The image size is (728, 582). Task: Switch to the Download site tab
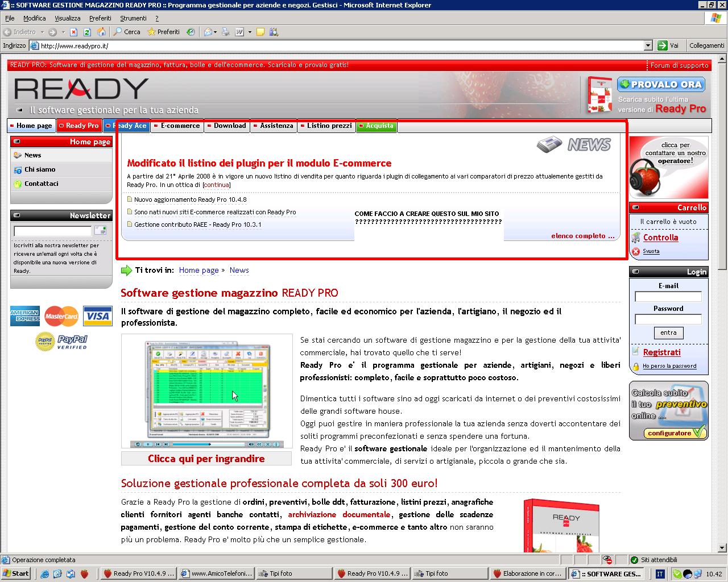point(227,126)
